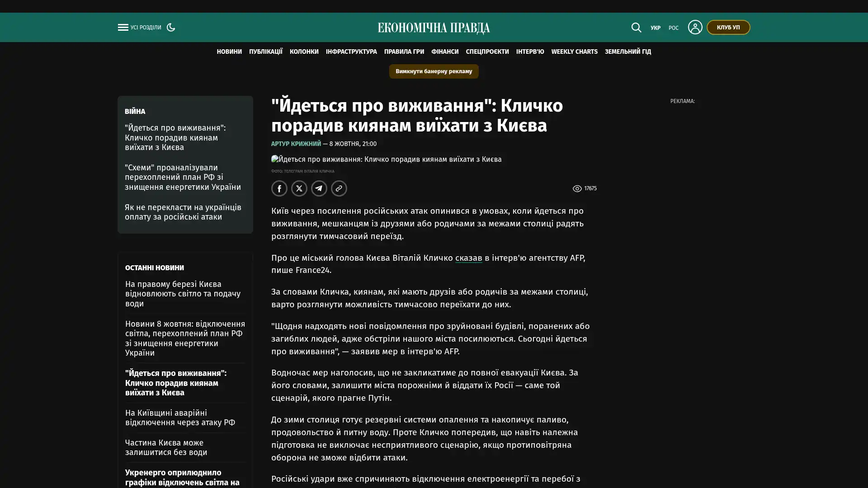Go to Правила гри section
Image resolution: width=868 pixels, height=488 pixels.
404,52
